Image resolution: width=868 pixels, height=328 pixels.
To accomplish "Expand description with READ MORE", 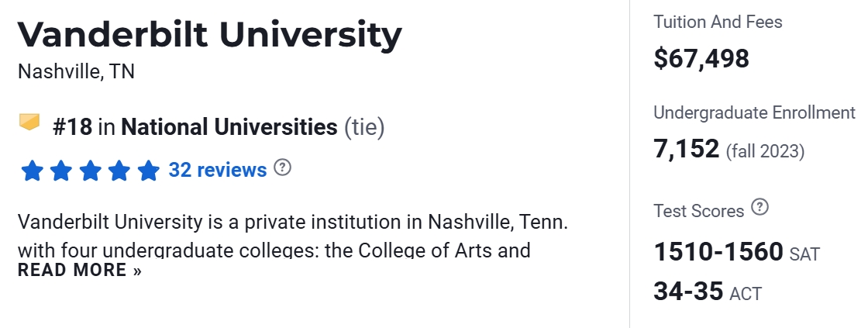I will [x=80, y=270].
